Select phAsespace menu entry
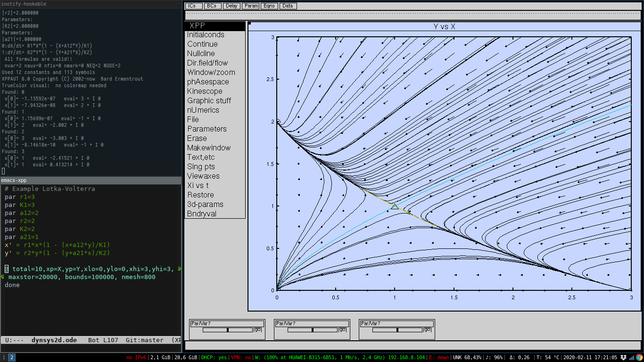 point(215,82)
